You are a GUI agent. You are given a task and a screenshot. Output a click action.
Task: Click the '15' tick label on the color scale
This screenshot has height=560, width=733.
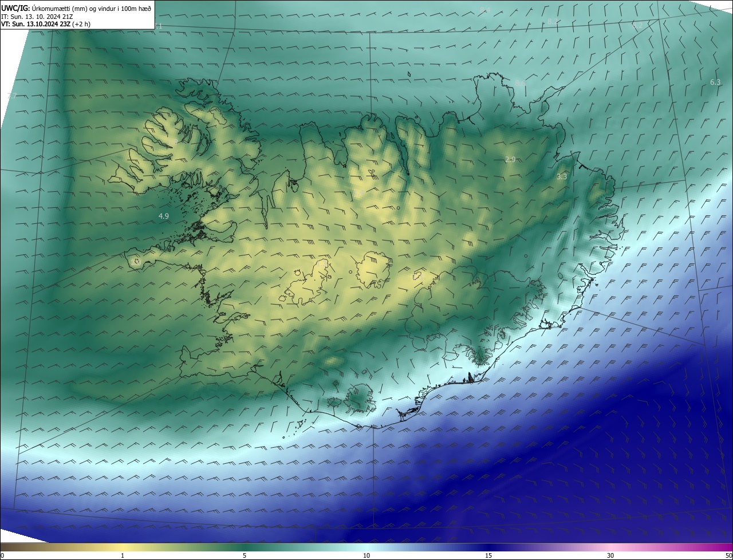[x=488, y=555]
